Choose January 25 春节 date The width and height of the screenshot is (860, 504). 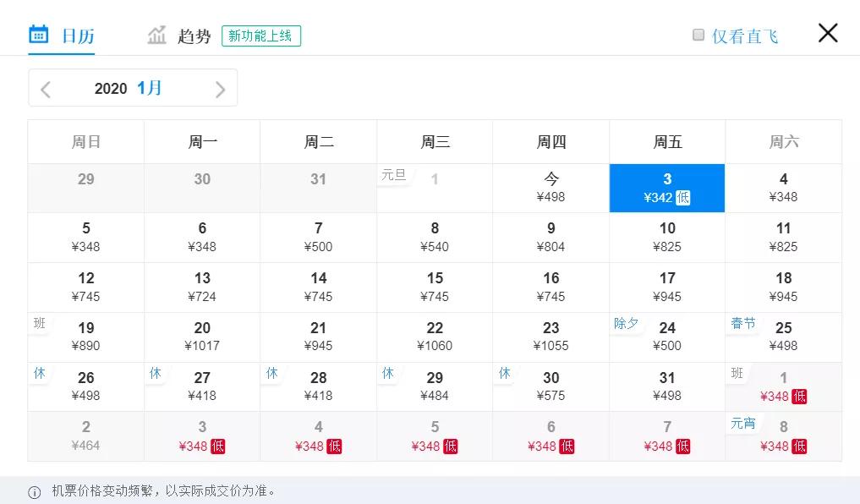(783, 337)
